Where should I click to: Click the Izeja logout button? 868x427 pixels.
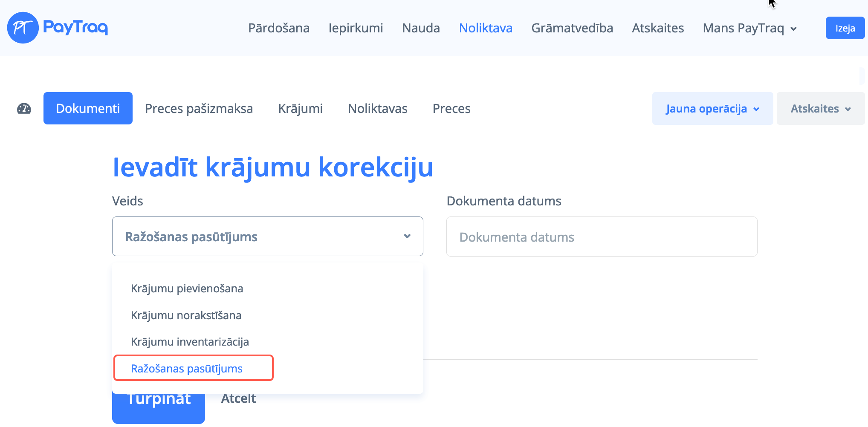(x=845, y=28)
